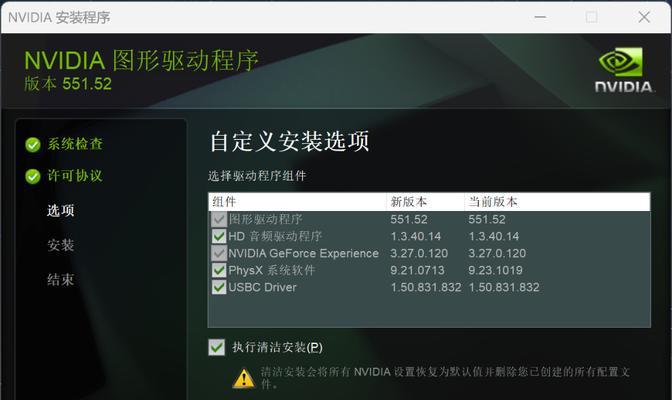Select the PhysX 系统软件 row label
672x400 pixels.
click(272, 270)
